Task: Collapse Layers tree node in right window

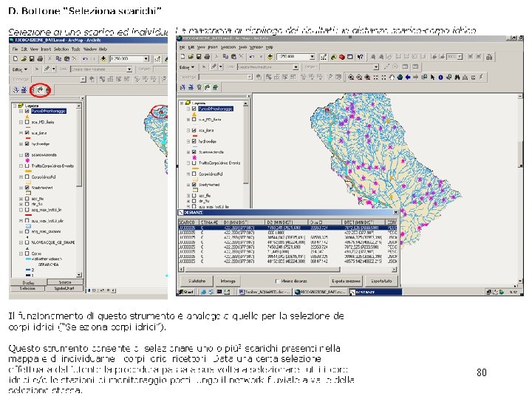Action: pos(182,103)
